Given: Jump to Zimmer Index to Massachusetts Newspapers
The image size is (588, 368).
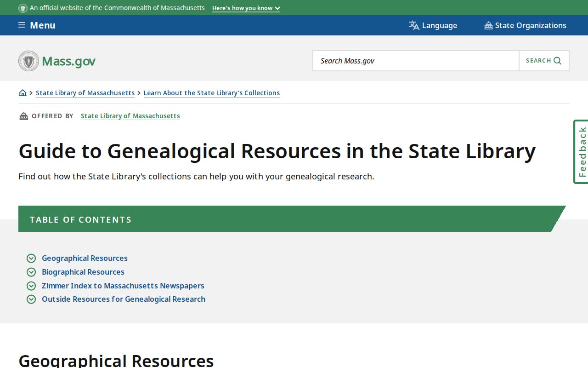Looking at the screenshot, I should (123, 286).
